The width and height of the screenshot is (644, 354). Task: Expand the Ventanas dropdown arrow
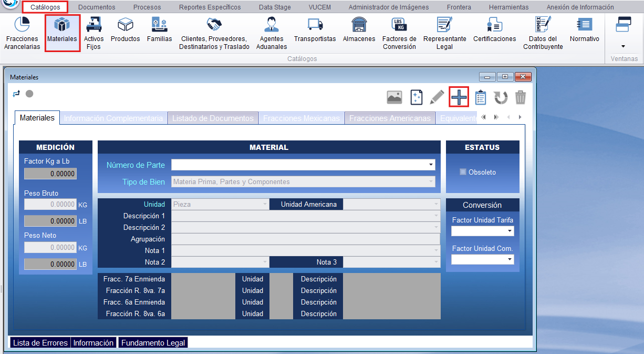(623, 46)
